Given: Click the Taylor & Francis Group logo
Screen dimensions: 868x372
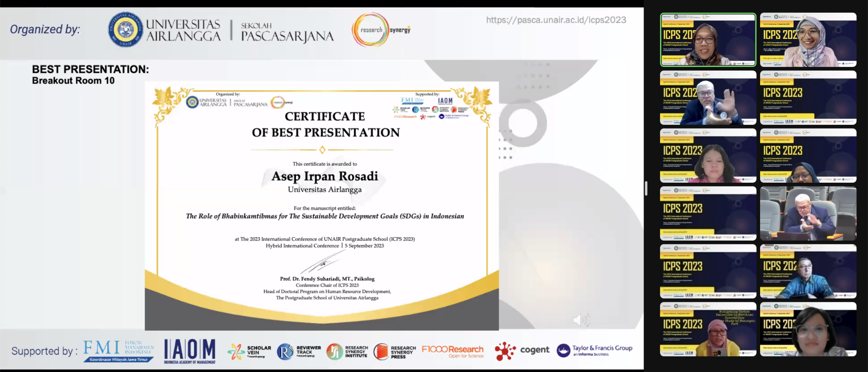Looking at the screenshot, I should (594, 351).
